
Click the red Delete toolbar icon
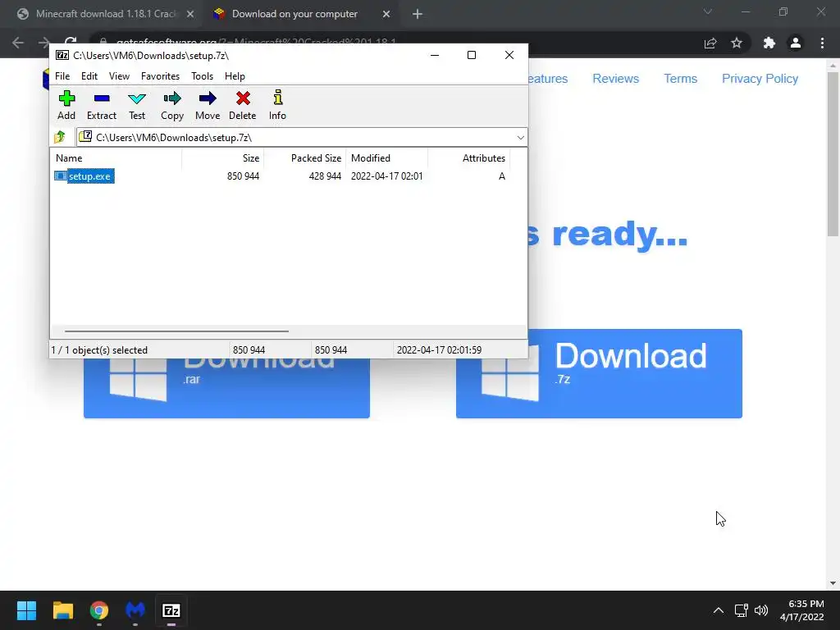click(243, 105)
